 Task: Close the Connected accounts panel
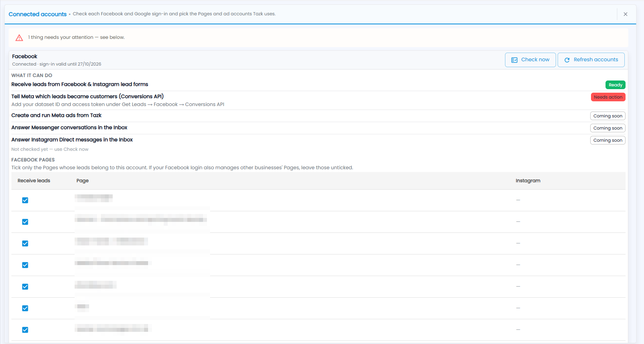coord(626,14)
